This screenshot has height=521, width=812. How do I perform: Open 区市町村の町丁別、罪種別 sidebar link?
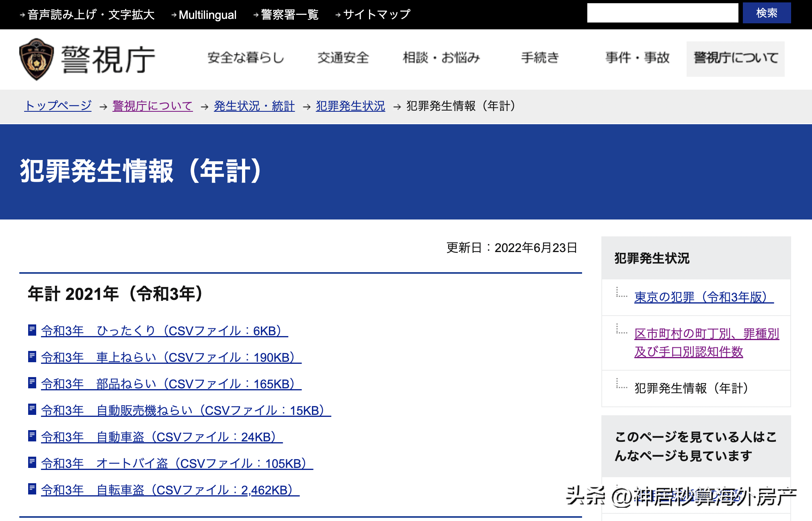coord(706,334)
